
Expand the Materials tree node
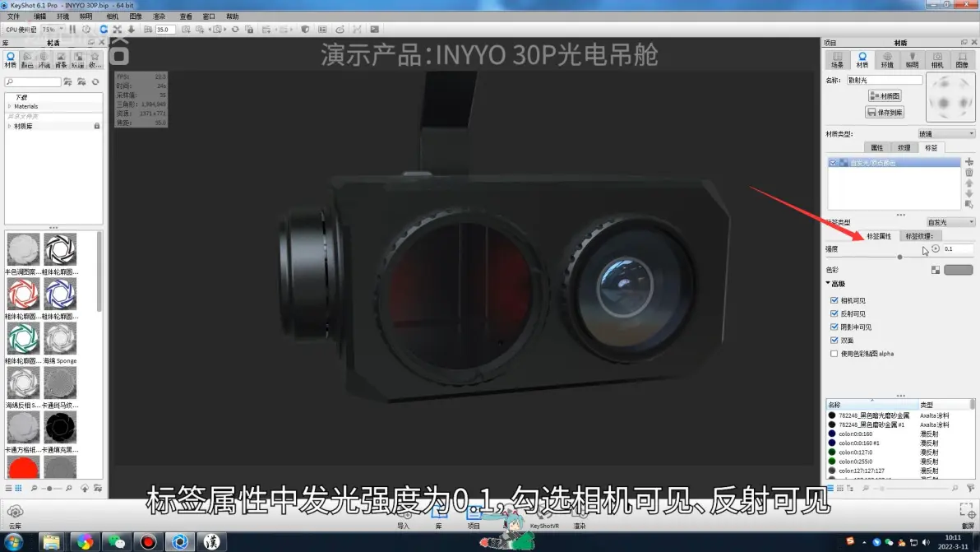(x=9, y=106)
